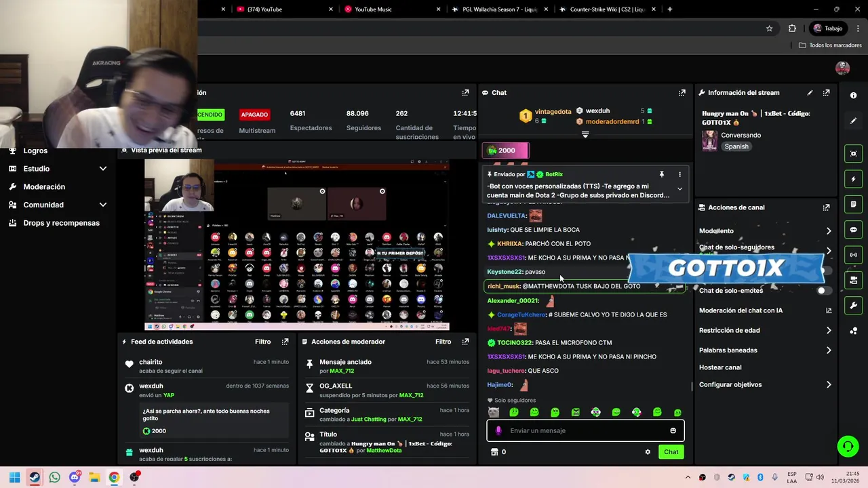The width and height of the screenshot is (868, 488).
Task: Click the info icon in right sidebar
Action: pos(853,96)
